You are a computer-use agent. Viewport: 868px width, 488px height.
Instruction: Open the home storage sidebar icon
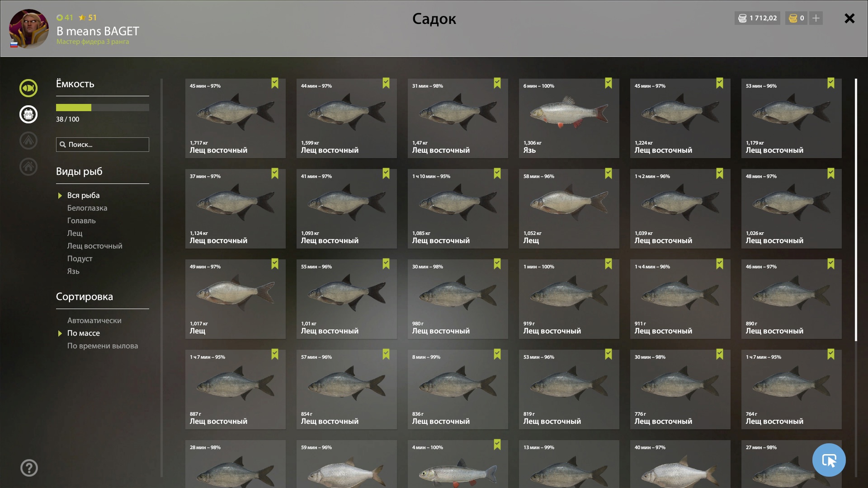tap(28, 167)
